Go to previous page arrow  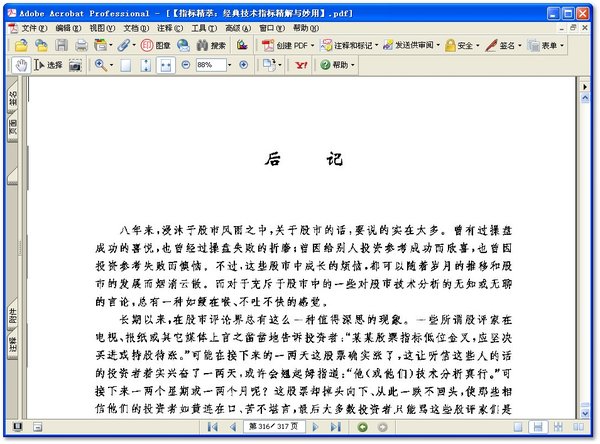[233, 427]
